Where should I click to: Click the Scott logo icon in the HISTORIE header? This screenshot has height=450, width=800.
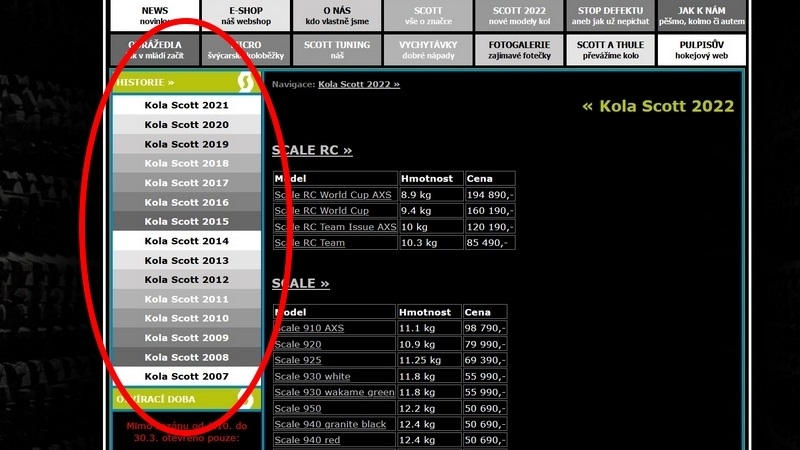(x=245, y=82)
